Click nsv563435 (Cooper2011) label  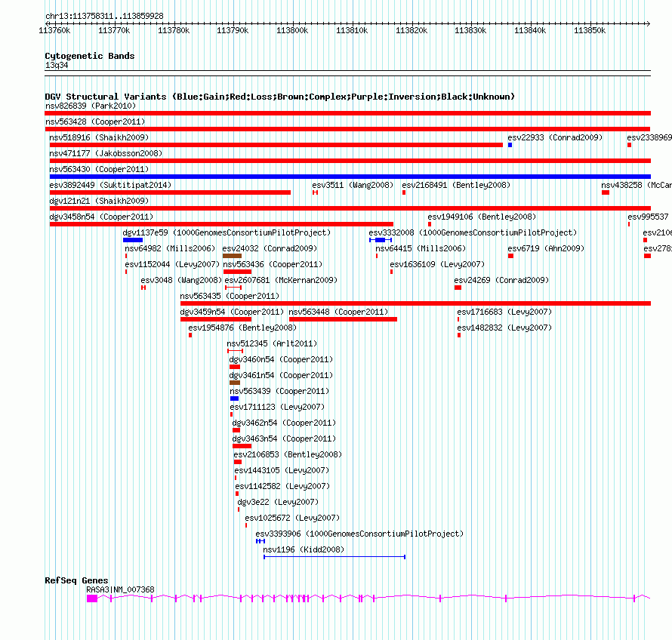coord(230,296)
